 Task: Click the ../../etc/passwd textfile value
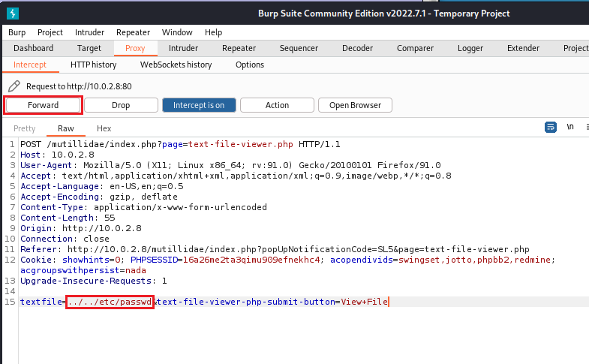pyautogui.click(x=110, y=302)
